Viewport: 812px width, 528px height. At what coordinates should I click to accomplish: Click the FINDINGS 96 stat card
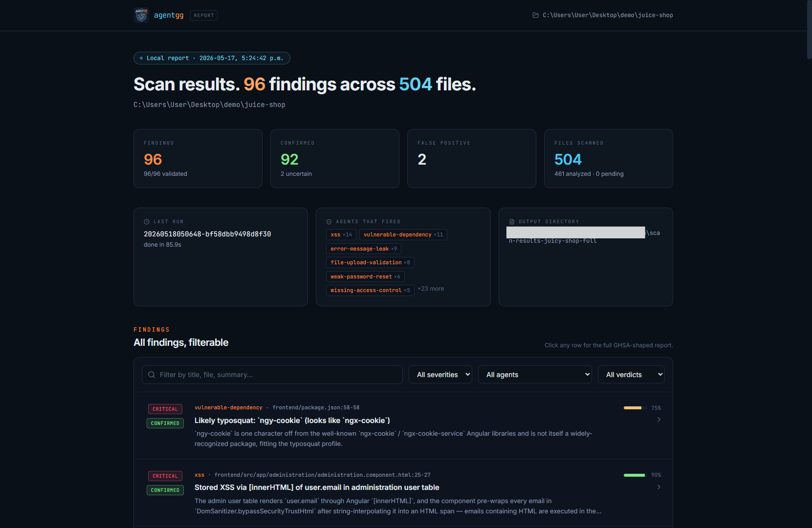pyautogui.click(x=198, y=159)
